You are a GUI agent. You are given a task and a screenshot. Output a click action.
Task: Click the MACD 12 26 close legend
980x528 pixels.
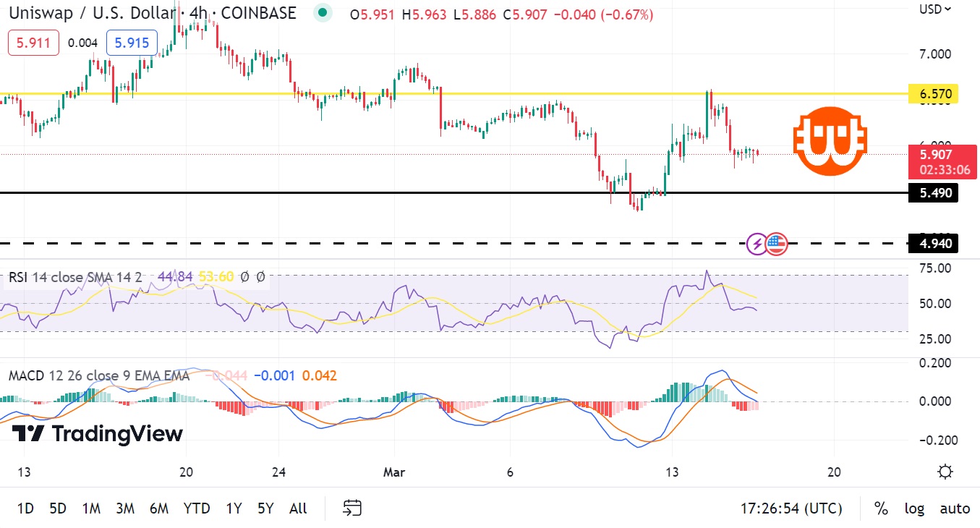click(x=99, y=375)
